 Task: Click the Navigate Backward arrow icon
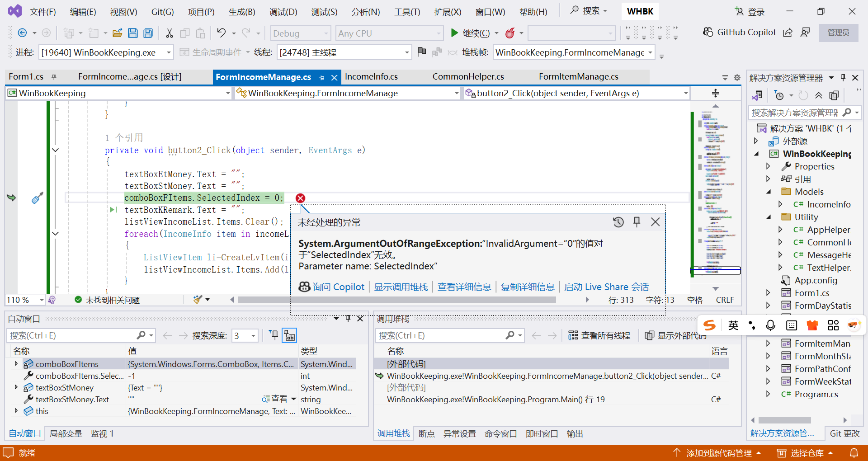(x=22, y=33)
